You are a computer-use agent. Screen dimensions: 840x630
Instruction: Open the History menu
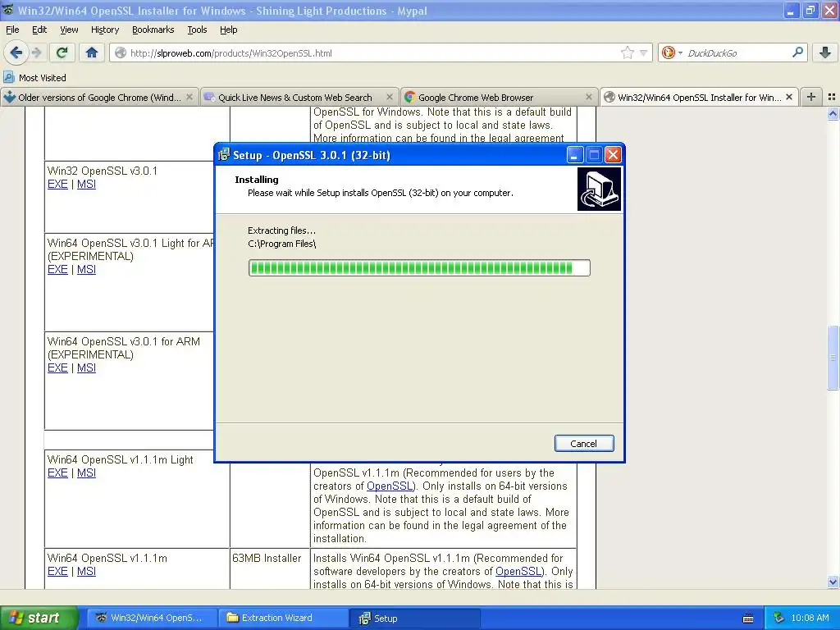105,30
